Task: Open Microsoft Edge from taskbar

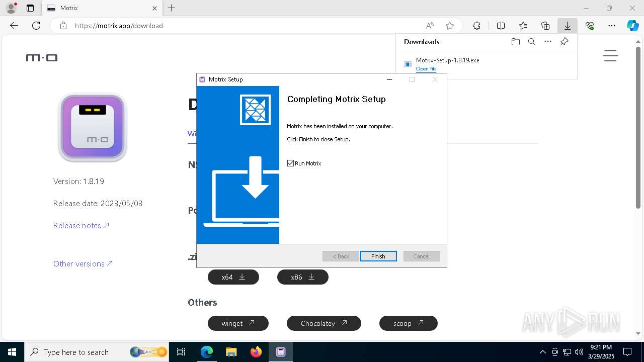Action: coord(207,352)
